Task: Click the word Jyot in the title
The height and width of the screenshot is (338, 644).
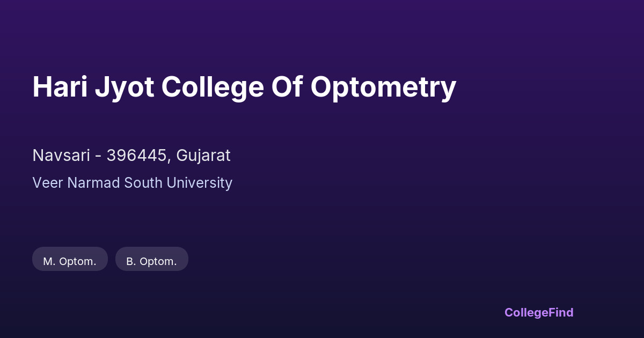Action: (124, 87)
